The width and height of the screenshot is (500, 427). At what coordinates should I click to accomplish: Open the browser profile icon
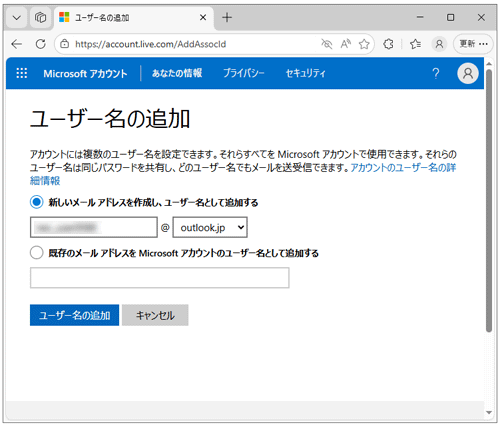tap(439, 44)
